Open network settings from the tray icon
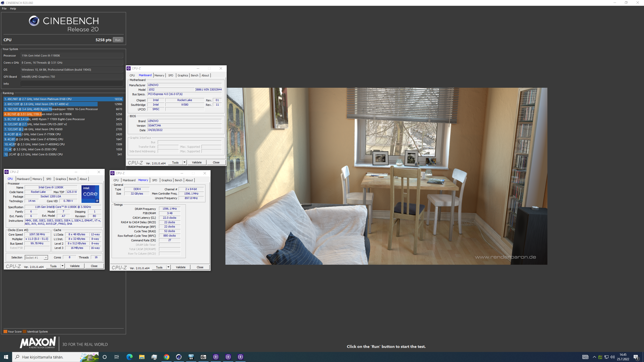Image resolution: width=644 pixels, height=362 pixels. pos(606,357)
